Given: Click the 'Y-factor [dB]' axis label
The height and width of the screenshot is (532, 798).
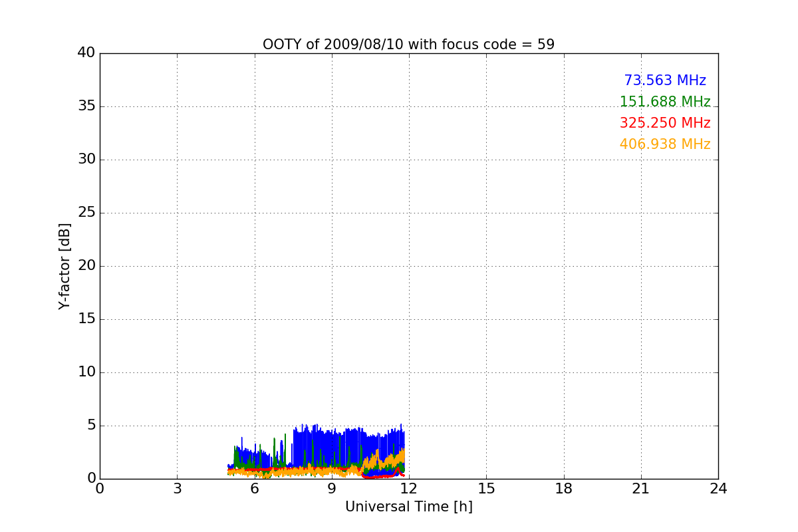Looking at the screenshot, I should 65,266.
